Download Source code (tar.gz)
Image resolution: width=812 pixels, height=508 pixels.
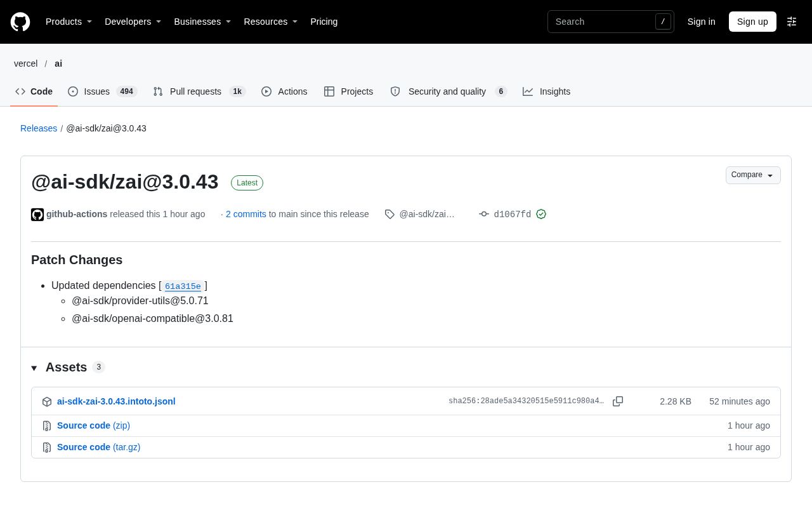[x=99, y=447]
